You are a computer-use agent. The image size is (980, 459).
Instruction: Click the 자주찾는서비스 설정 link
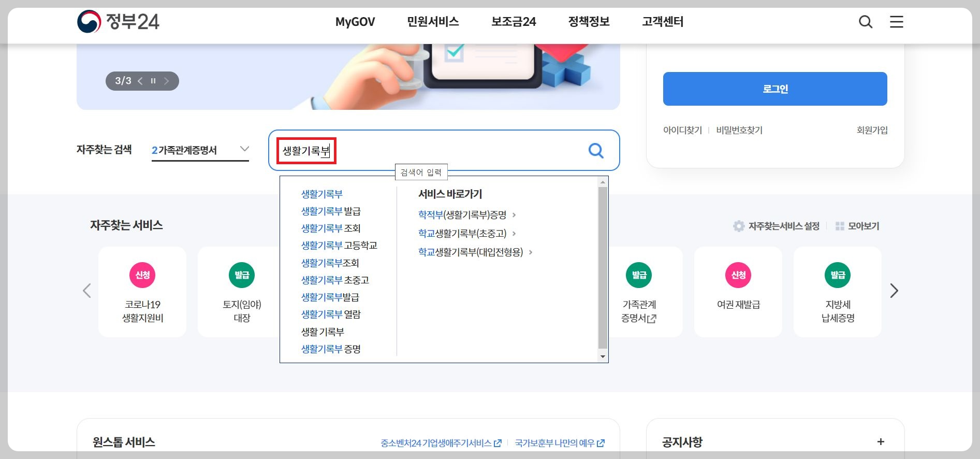tap(784, 226)
